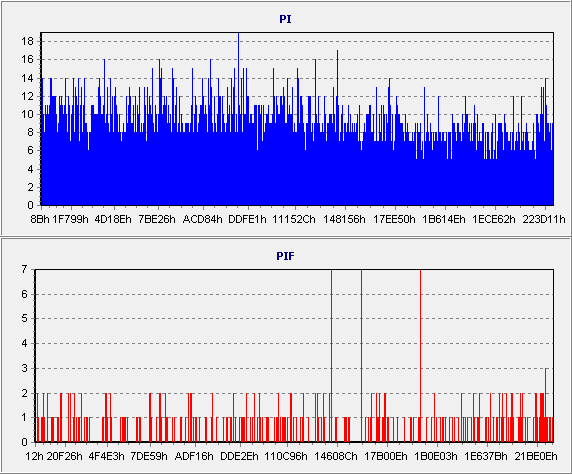The height and width of the screenshot is (474, 572).
Task: Click the 1B0E03h label on PIF axis
Action: (x=436, y=456)
